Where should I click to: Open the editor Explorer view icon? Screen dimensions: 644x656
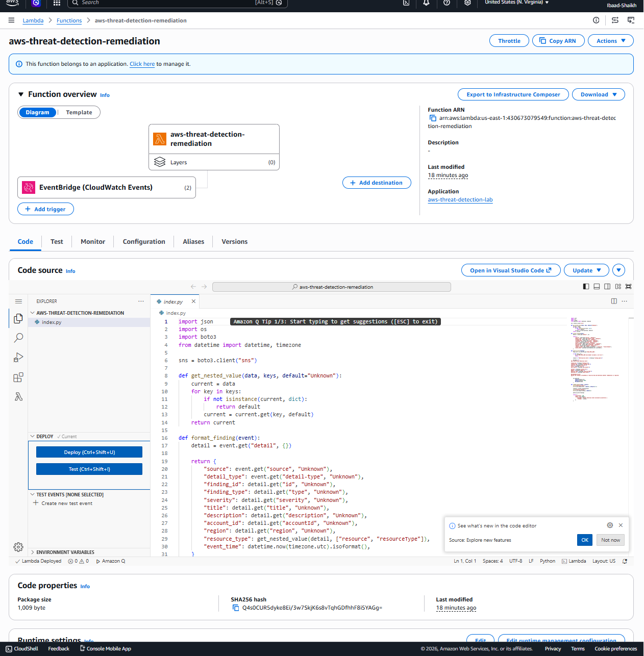click(18, 318)
